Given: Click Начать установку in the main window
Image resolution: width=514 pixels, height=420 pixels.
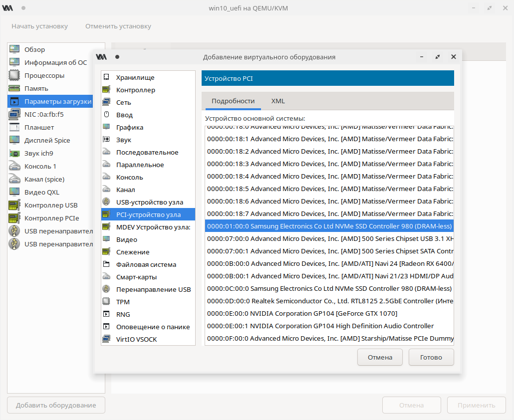Looking at the screenshot, I should click(x=39, y=26).
